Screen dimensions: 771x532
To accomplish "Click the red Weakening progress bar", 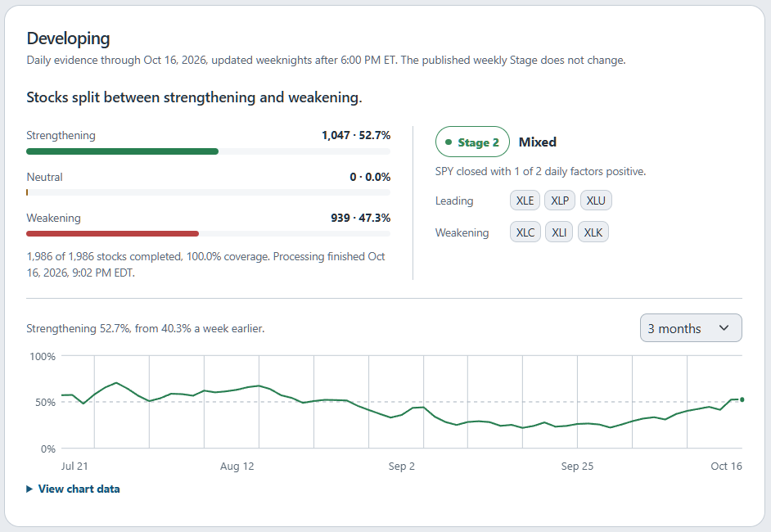I will 113,233.
